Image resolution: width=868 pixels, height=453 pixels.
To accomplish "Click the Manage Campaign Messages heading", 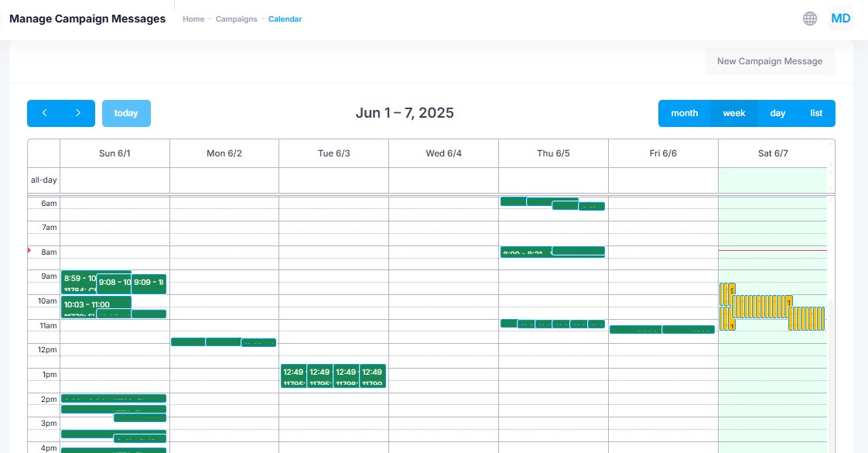I will pyautogui.click(x=87, y=19).
